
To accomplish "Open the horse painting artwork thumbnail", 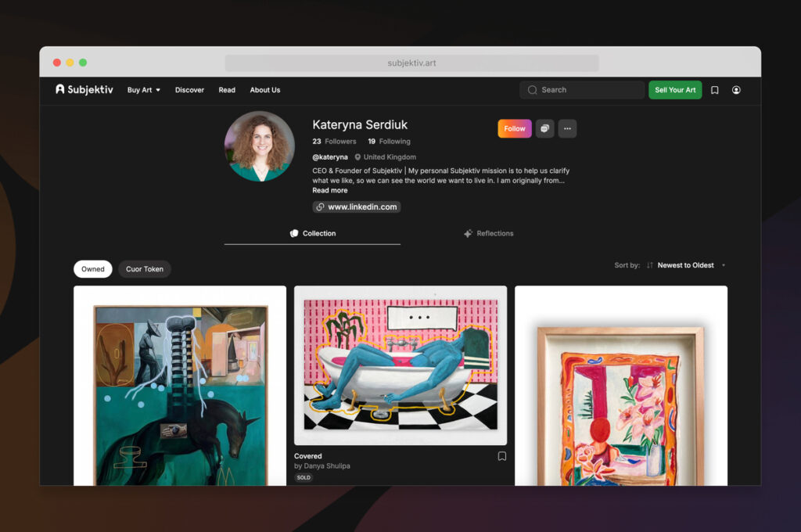I will pyautogui.click(x=180, y=386).
